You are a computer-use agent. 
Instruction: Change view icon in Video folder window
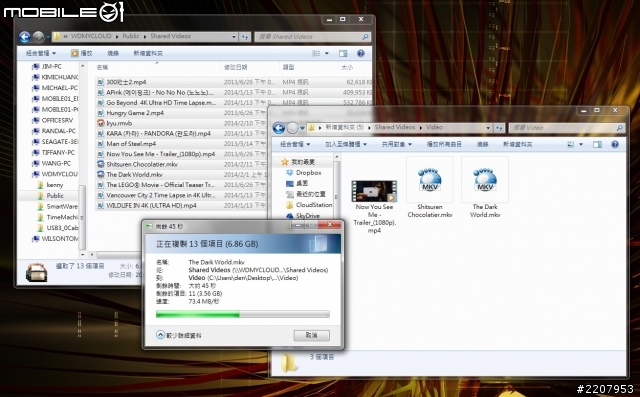pos(571,144)
